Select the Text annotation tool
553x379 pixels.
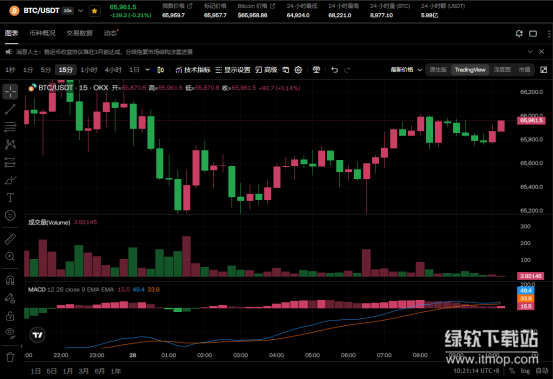tap(10, 197)
